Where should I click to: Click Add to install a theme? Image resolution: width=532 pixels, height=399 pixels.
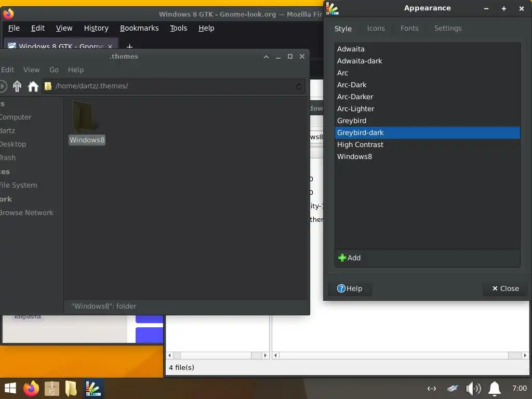[350, 258]
